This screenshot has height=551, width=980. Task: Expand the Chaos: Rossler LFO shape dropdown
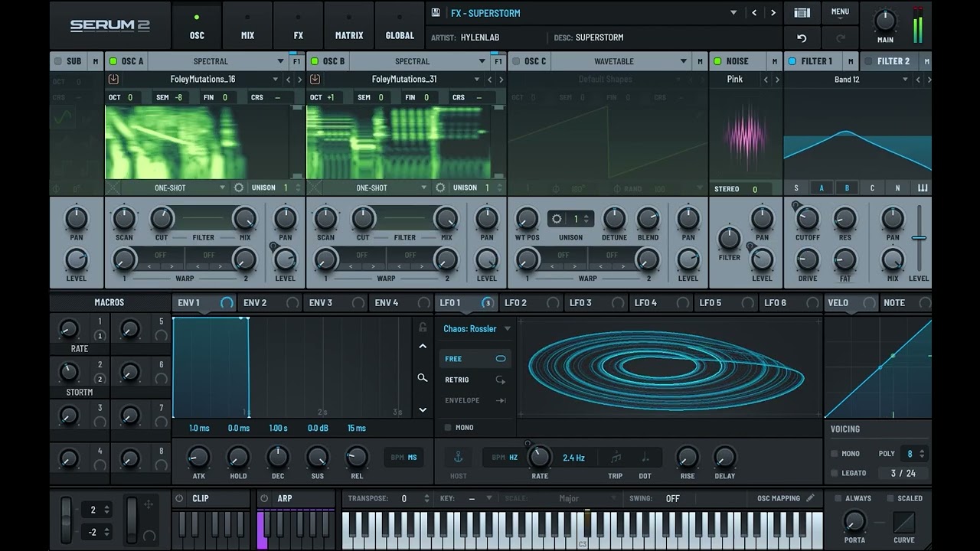(x=477, y=329)
